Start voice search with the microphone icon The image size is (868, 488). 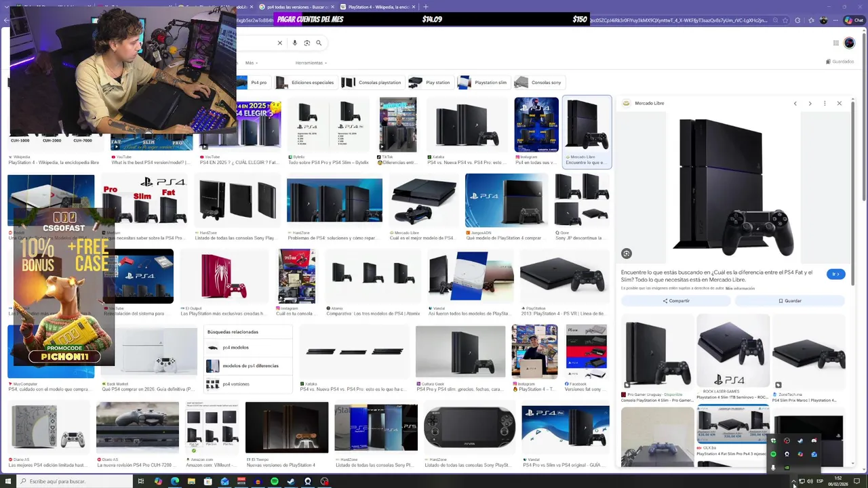pos(294,43)
